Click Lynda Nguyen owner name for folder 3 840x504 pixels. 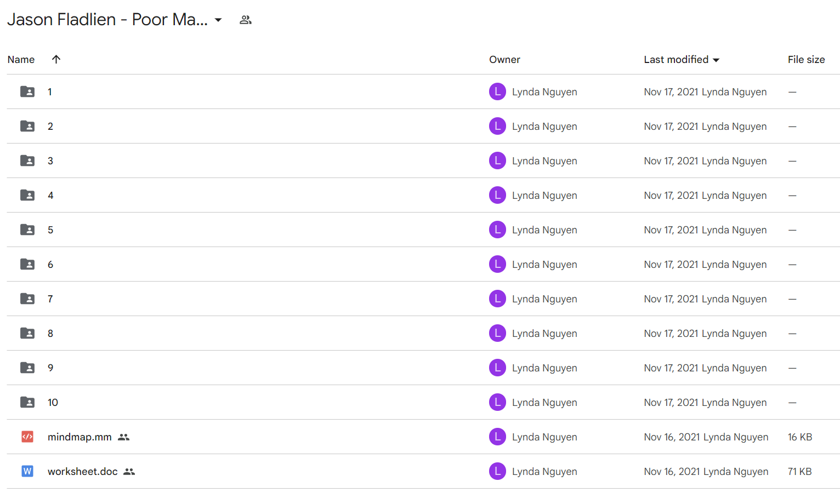(544, 161)
